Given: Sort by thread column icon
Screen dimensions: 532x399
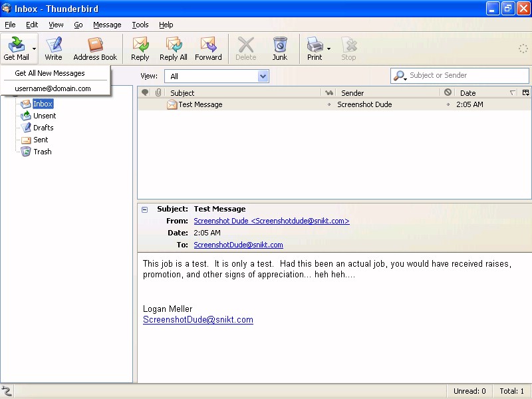Looking at the screenshot, I should (x=145, y=92).
